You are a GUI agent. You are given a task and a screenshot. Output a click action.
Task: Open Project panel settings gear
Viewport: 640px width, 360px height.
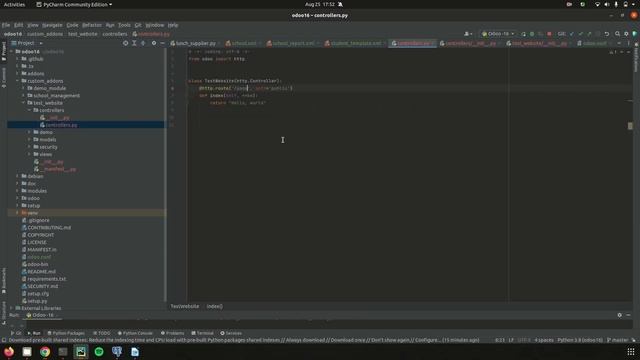[154, 43]
